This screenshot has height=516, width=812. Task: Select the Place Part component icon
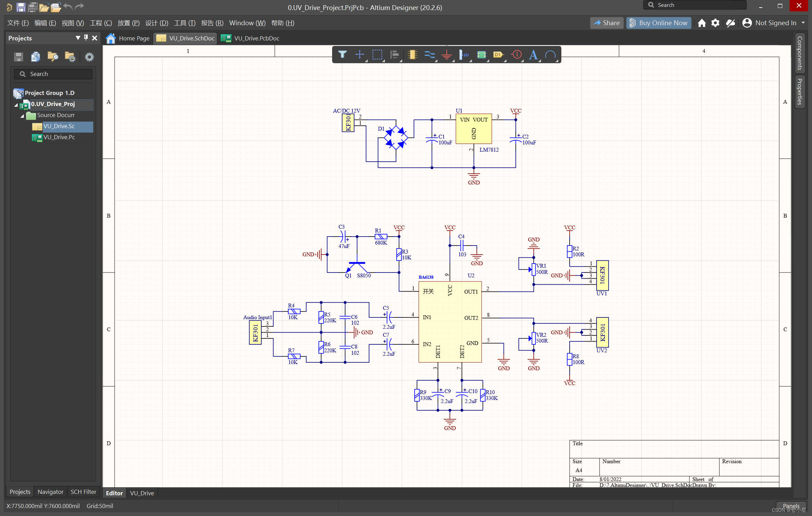412,55
